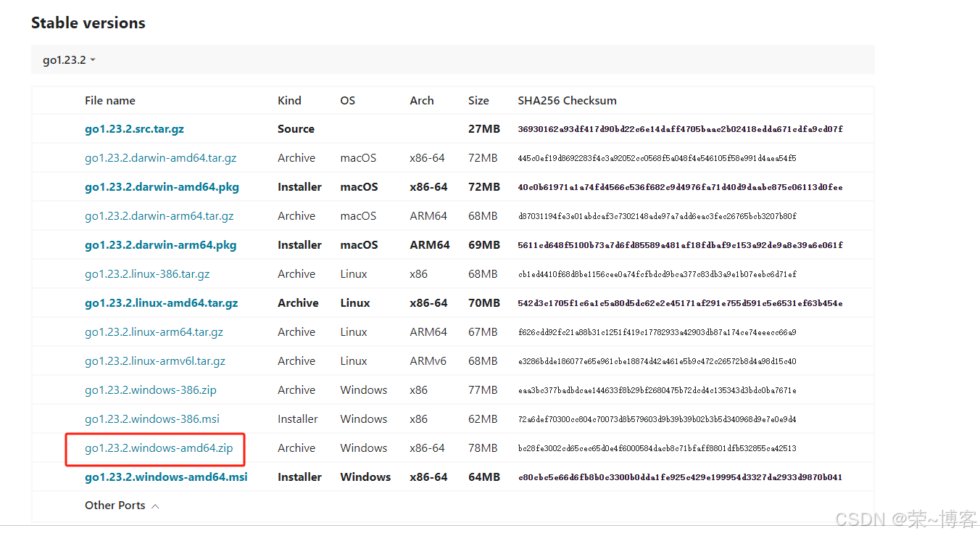Screen dimensions: 980x536
Task: Open go1.23.2.linux-arm64.tar.gz link
Action: (x=154, y=332)
